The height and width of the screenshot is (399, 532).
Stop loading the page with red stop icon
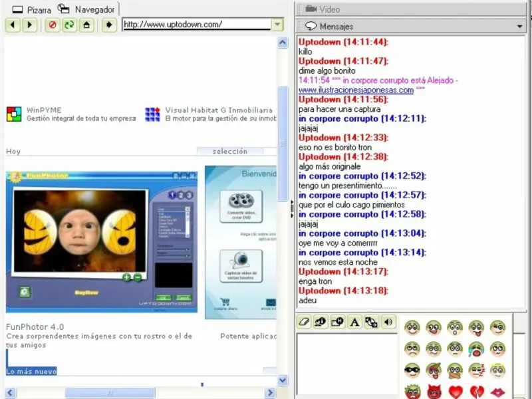53,25
